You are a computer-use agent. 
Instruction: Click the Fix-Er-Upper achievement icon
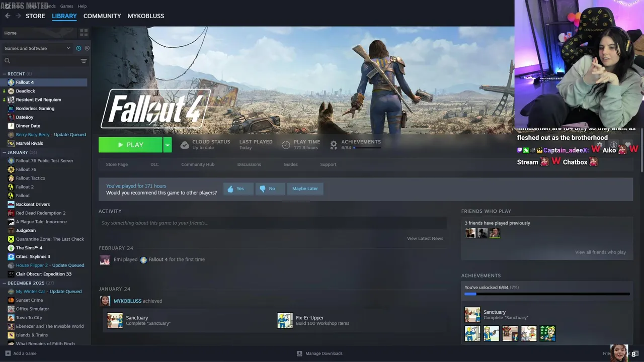point(285,320)
